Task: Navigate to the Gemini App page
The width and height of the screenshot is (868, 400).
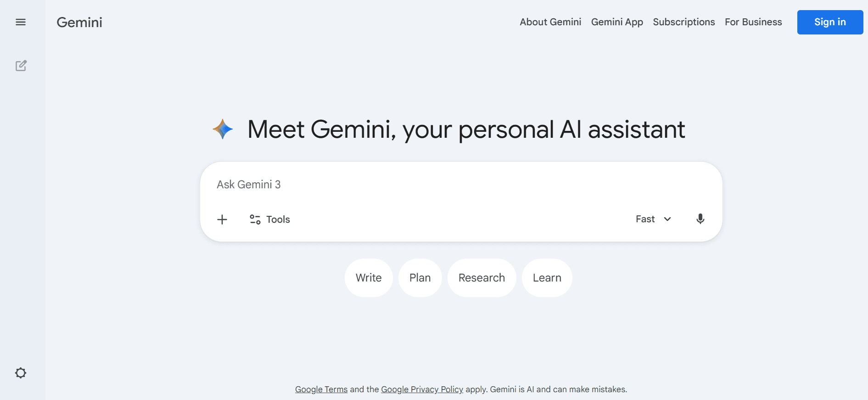Action: [x=617, y=22]
